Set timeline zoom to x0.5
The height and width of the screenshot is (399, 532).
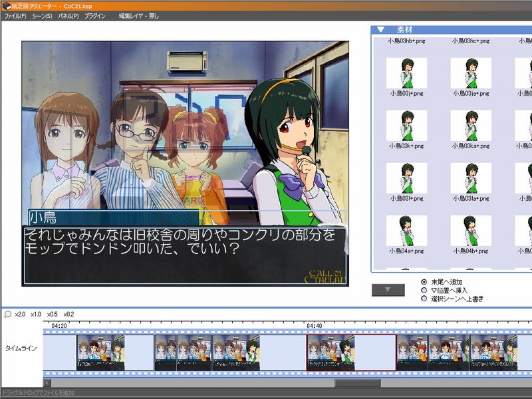pyautogui.click(x=53, y=315)
